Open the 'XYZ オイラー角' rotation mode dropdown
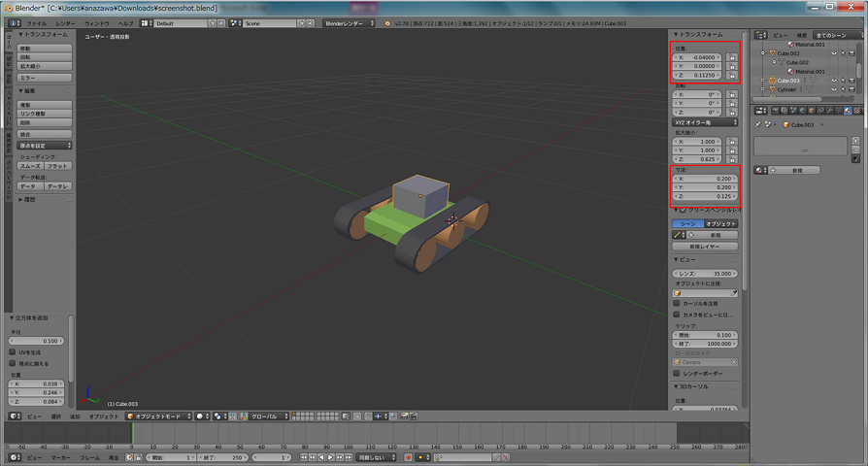The image size is (868, 466). pos(706,122)
